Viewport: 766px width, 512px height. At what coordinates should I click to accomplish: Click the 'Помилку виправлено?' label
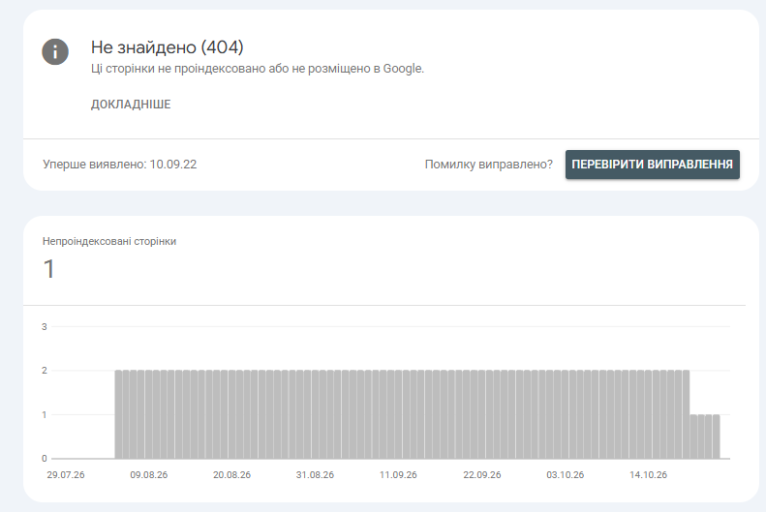pyautogui.click(x=489, y=164)
